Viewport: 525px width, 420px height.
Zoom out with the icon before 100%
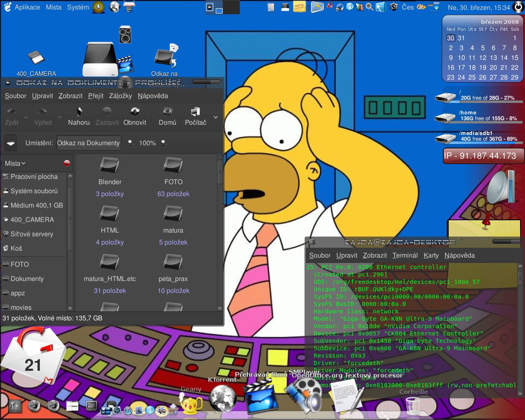tap(131, 143)
